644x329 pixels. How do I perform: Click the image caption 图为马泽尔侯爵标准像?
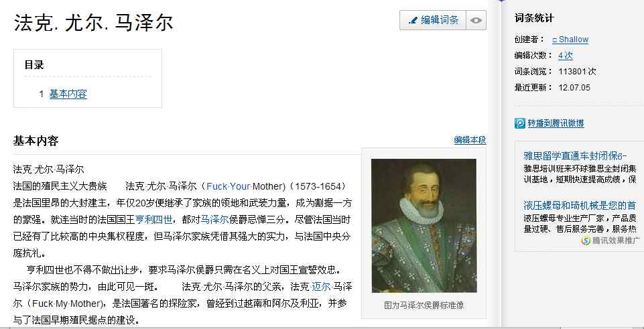(x=424, y=306)
